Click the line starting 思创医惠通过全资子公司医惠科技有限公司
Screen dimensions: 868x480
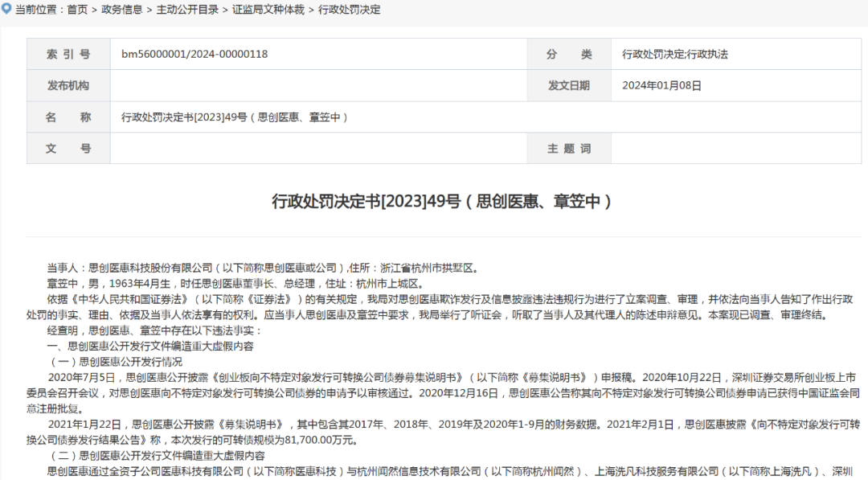pyautogui.click(x=450, y=472)
